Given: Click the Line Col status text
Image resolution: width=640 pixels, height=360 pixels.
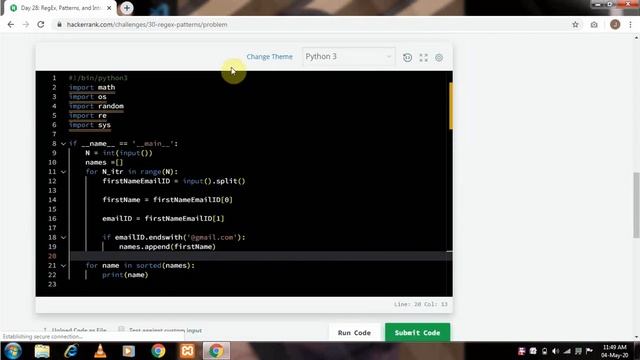Looking at the screenshot, I should (x=420, y=304).
